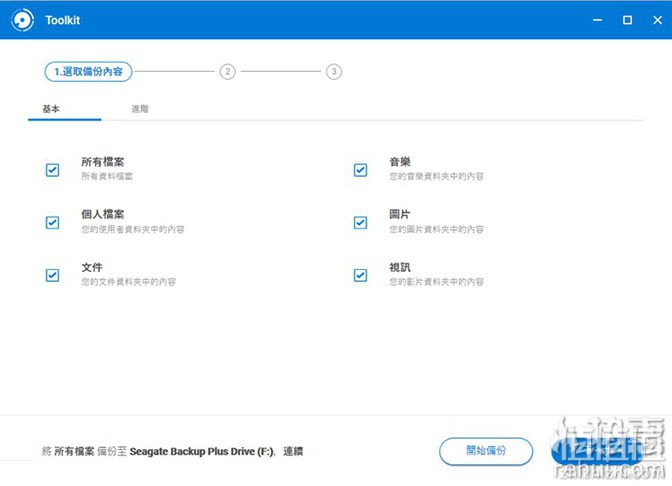
Task: Click 您的影片資料夾中的內容 description text
Action: [436, 282]
